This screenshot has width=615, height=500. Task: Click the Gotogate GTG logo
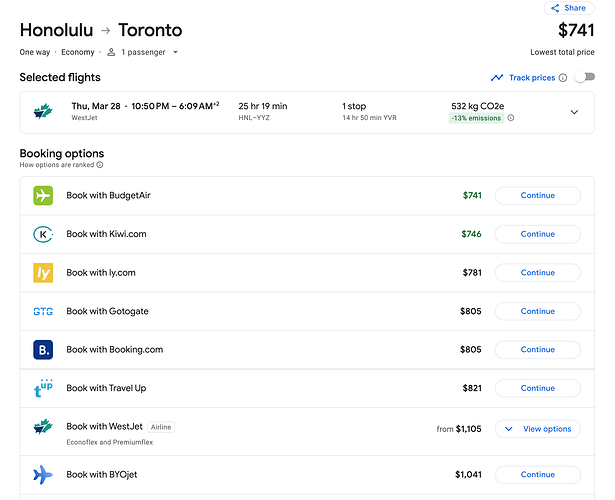(x=43, y=311)
